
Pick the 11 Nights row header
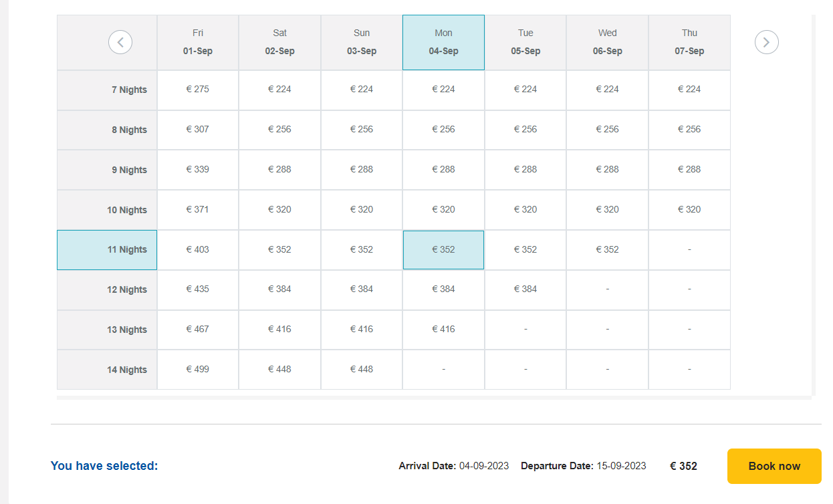107,249
